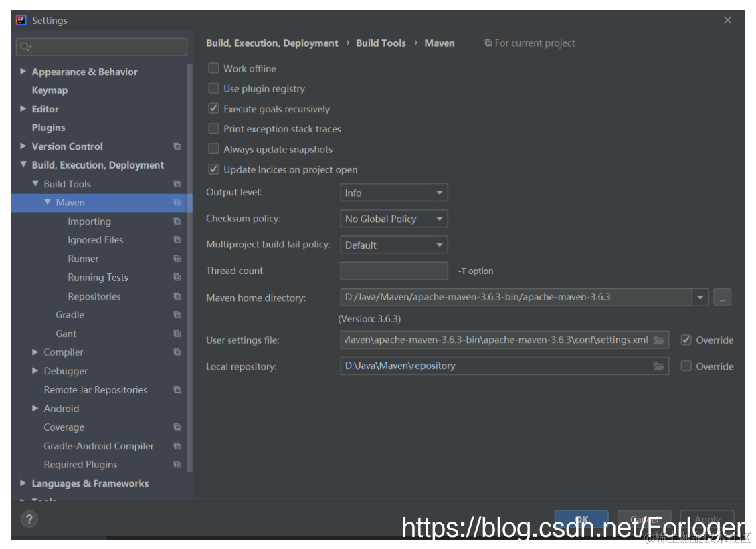The image size is (756, 549).
Task: Click the project-level icon next to Version Control
Action: pyautogui.click(x=177, y=146)
